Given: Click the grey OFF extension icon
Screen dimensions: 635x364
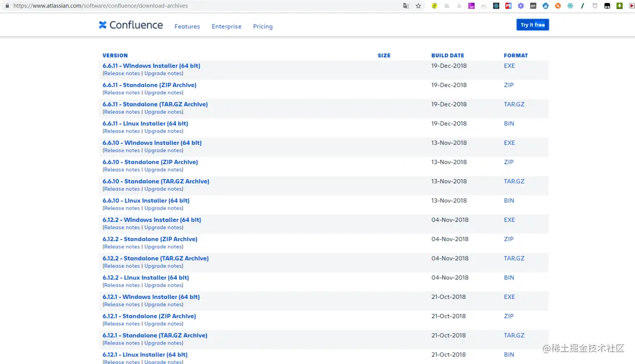Looking at the screenshot, I should (x=533, y=6).
